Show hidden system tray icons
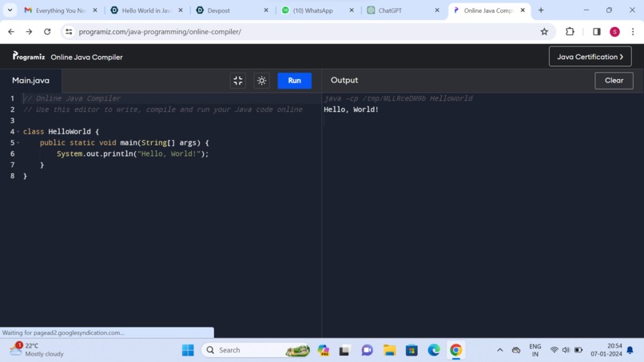644x362 pixels. (500, 350)
